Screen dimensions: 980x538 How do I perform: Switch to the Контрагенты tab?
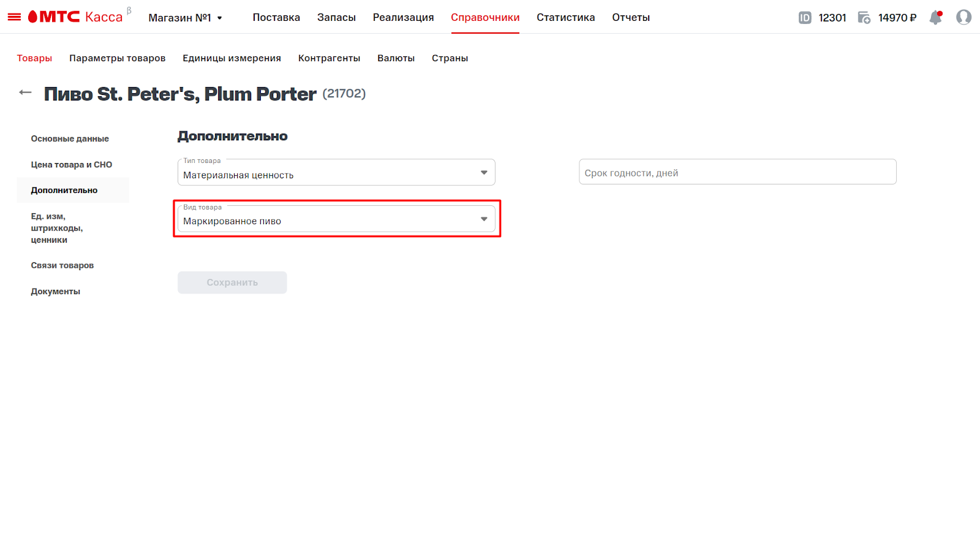point(329,58)
